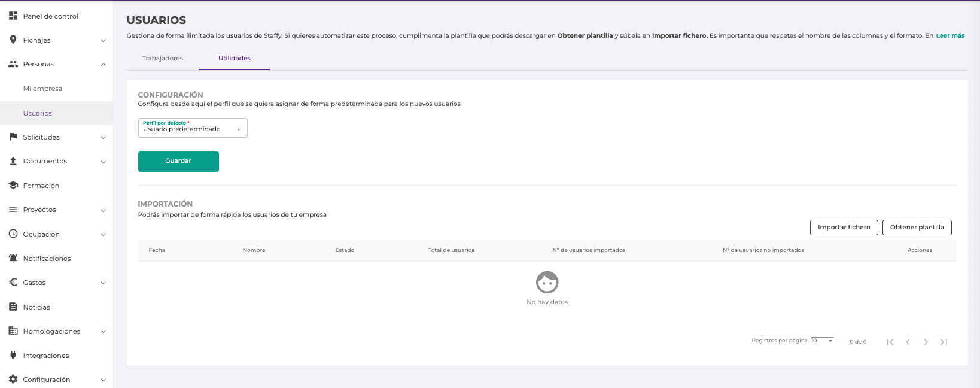Viewport: 980px width, 388px height.
Task: Click the Panel de control dashboard icon
Action: 13,16
